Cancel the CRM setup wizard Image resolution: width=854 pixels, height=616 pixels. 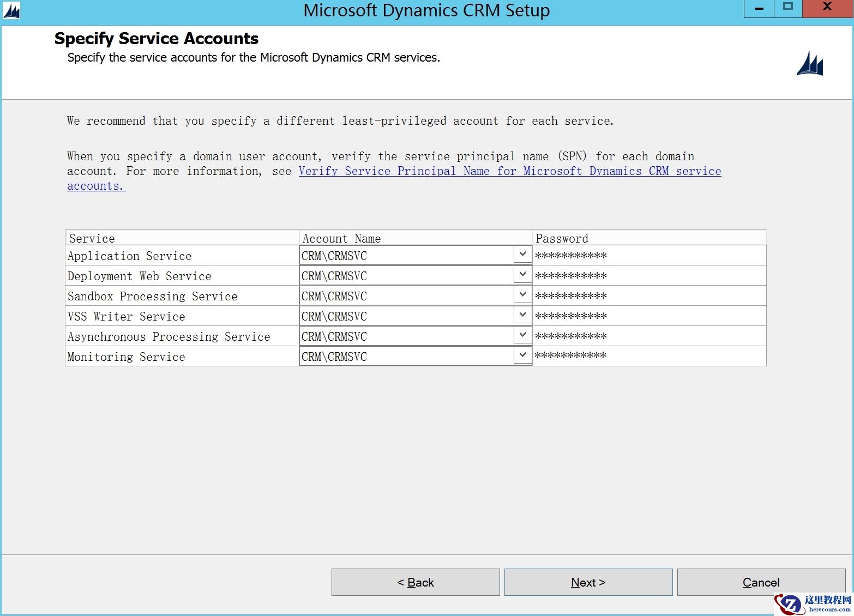coord(760,582)
